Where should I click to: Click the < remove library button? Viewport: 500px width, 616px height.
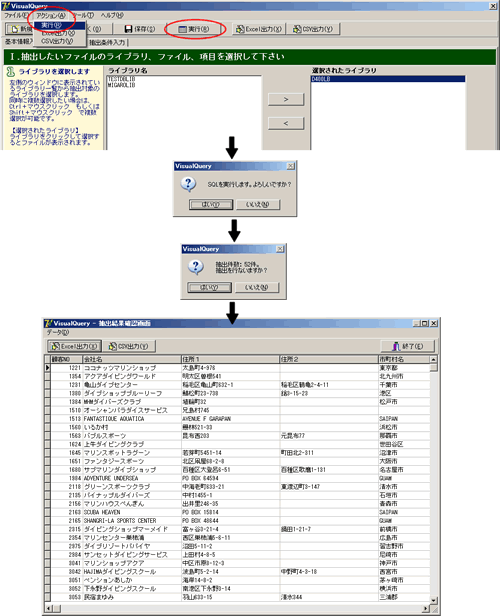point(286,123)
